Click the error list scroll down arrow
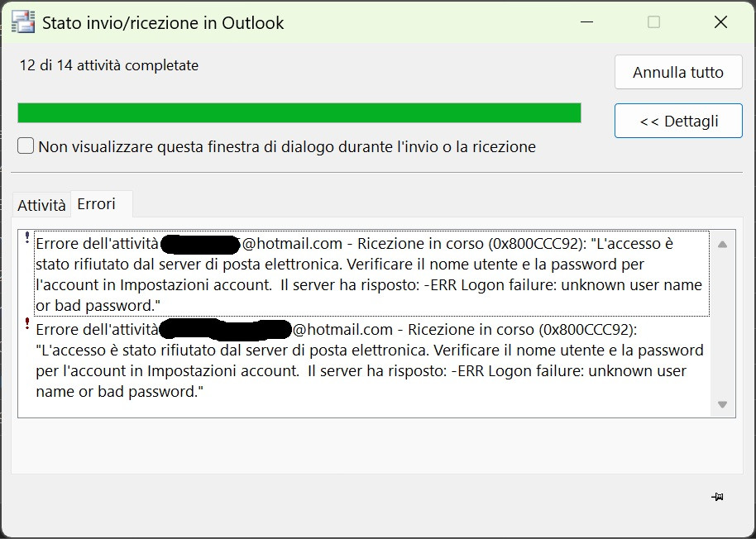The image size is (756, 539). (722, 404)
